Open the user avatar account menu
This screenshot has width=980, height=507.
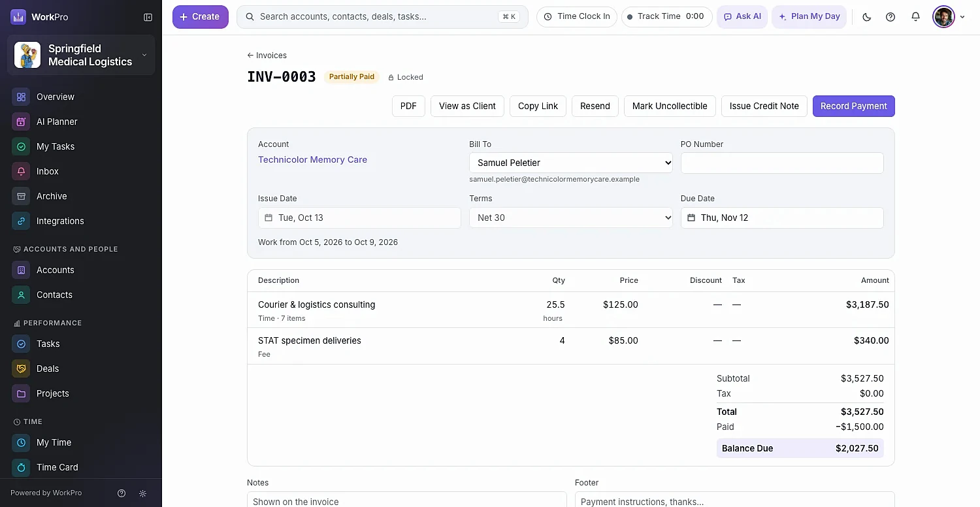(949, 17)
